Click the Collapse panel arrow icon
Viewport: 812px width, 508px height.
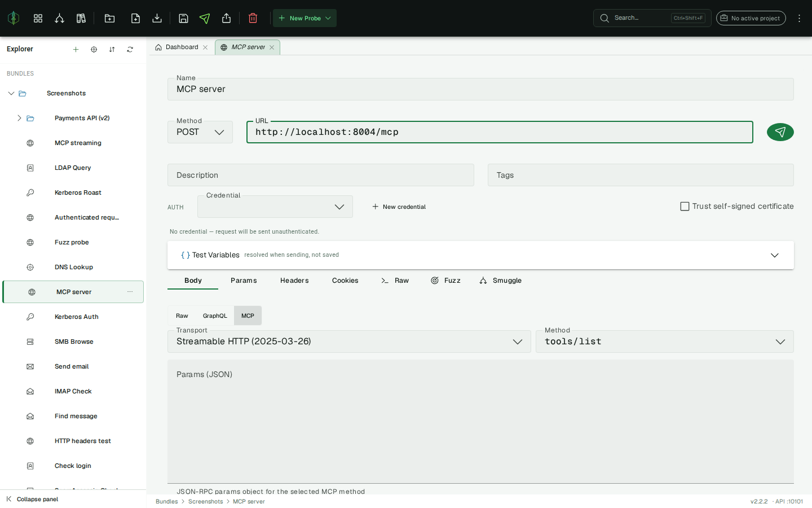(8, 499)
